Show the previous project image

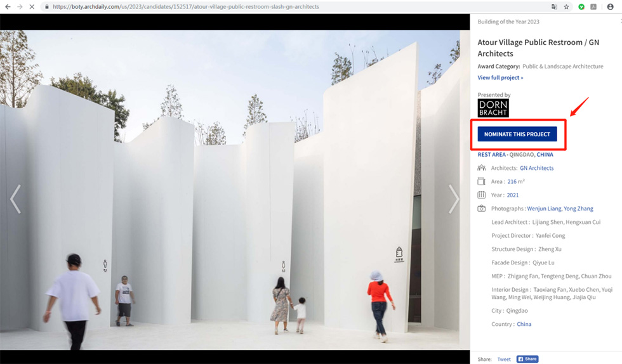coord(15,199)
